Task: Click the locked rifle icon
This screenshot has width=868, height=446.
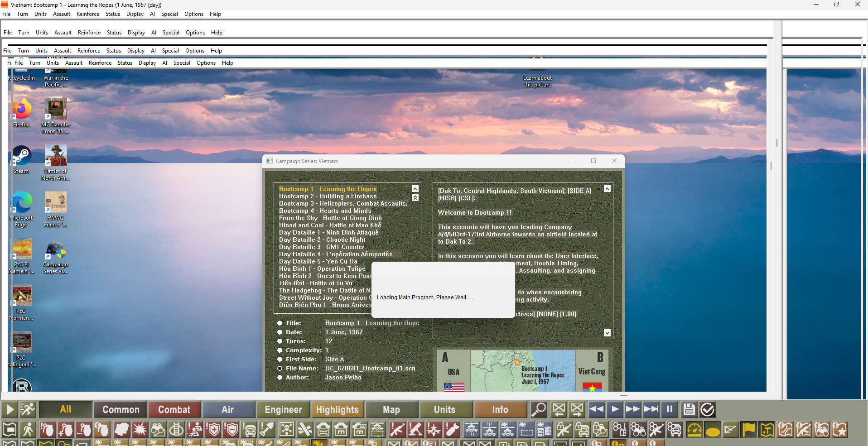Action: tap(564, 429)
